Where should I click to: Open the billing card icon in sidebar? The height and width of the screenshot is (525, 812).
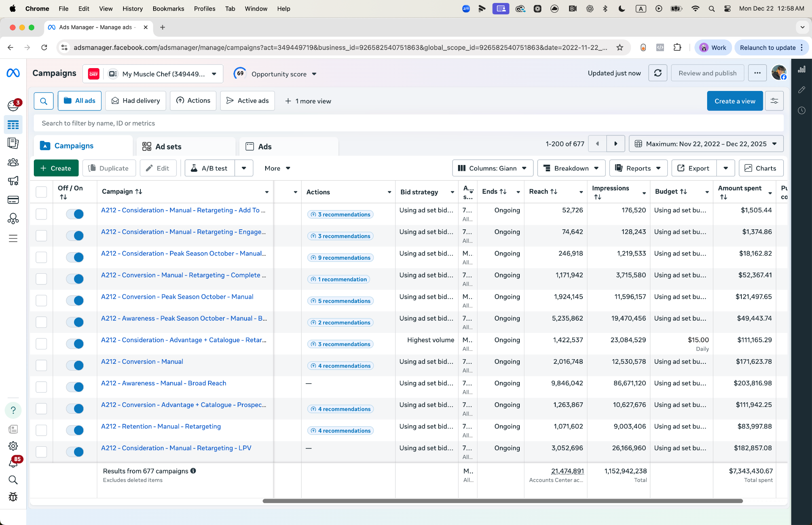click(13, 200)
